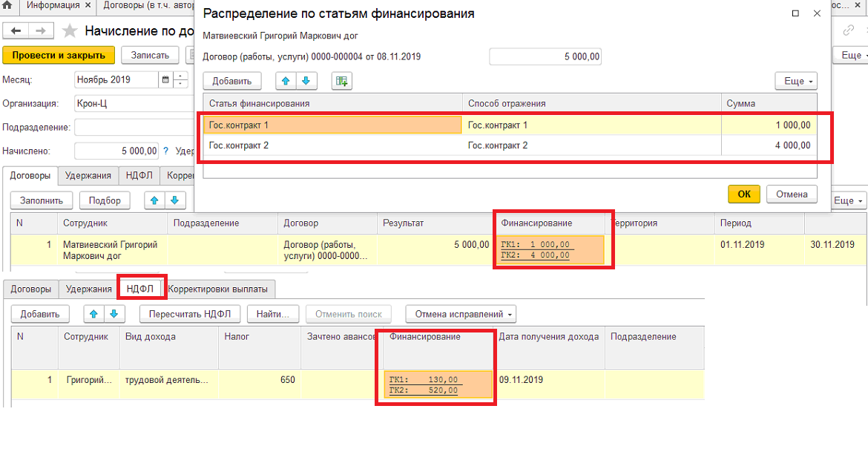Image resolution: width=868 pixels, height=449 pixels.
Task: Click the home icon in the tab bar
Action: point(7,7)
